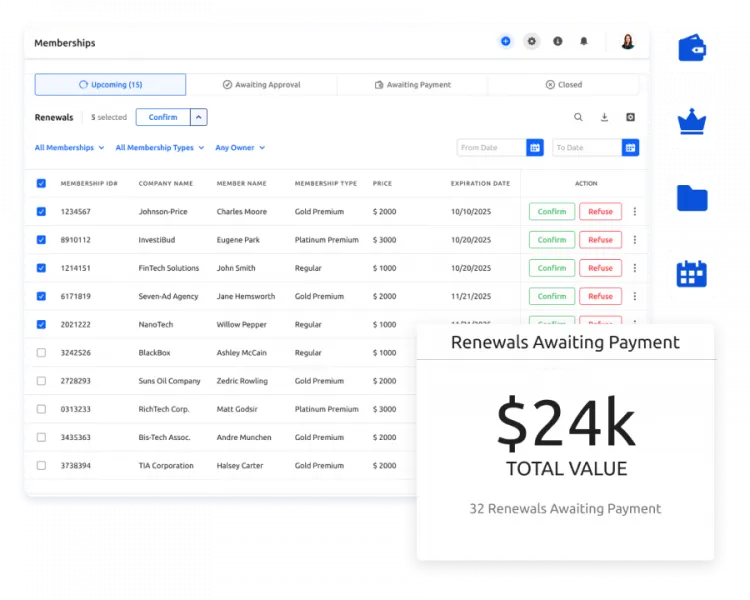
Task: Open more options for InvestiBud row
Action: tap(635, 240)
